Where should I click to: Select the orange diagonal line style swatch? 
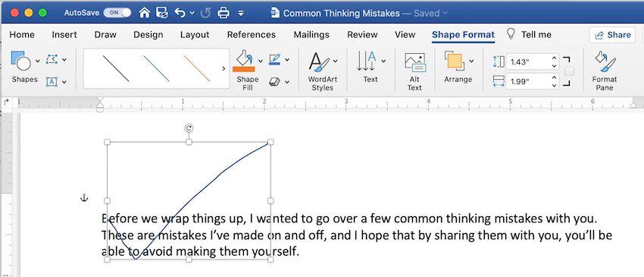pyautogui.click(x=197, y=69)
